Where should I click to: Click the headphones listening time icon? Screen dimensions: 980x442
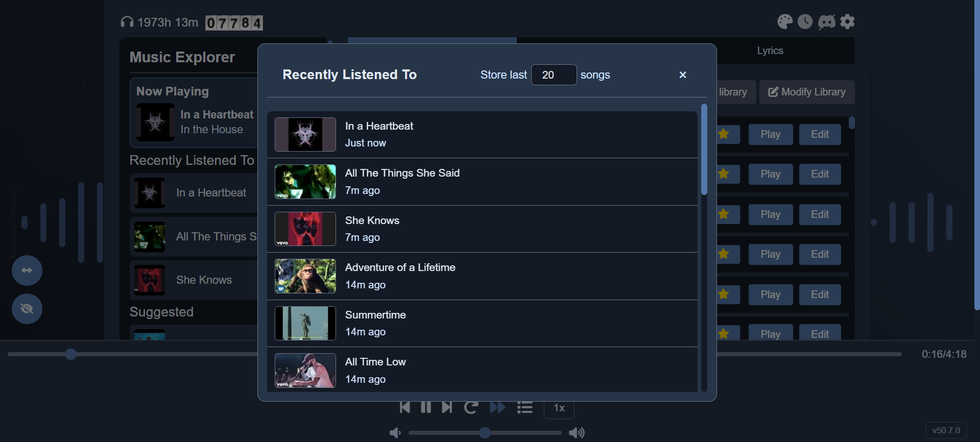127,22
